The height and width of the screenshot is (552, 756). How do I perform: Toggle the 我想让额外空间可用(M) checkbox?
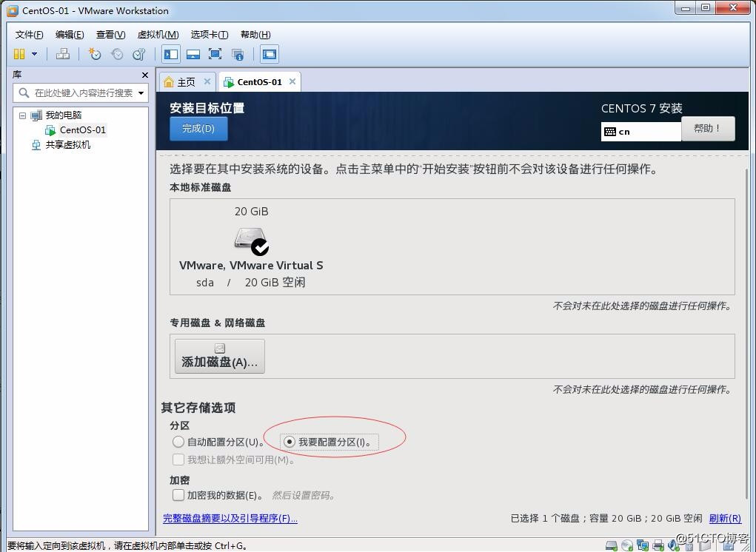tap(178, 460)
